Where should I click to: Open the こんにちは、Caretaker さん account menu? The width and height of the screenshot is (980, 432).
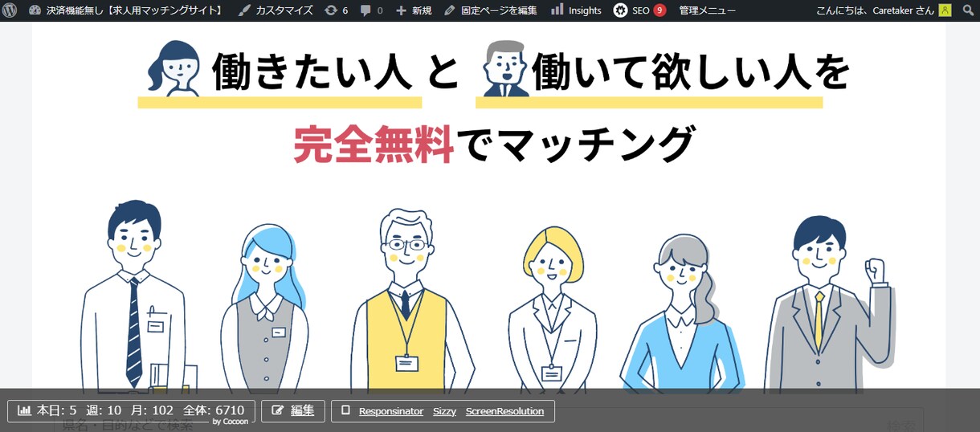tap(884, 10)
